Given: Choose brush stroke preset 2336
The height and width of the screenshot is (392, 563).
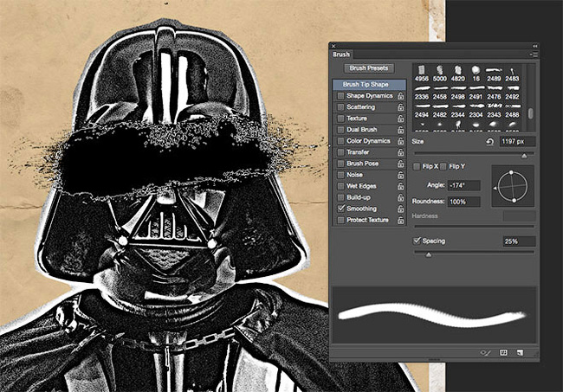Looking at the screenshot, I should pos(422,93).
